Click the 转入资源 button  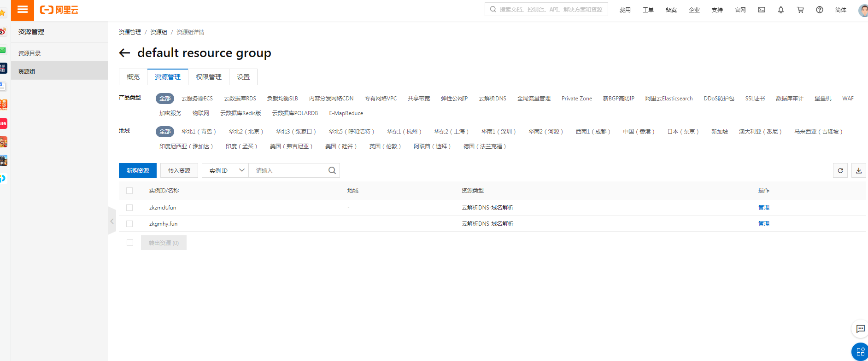[179, 170]
